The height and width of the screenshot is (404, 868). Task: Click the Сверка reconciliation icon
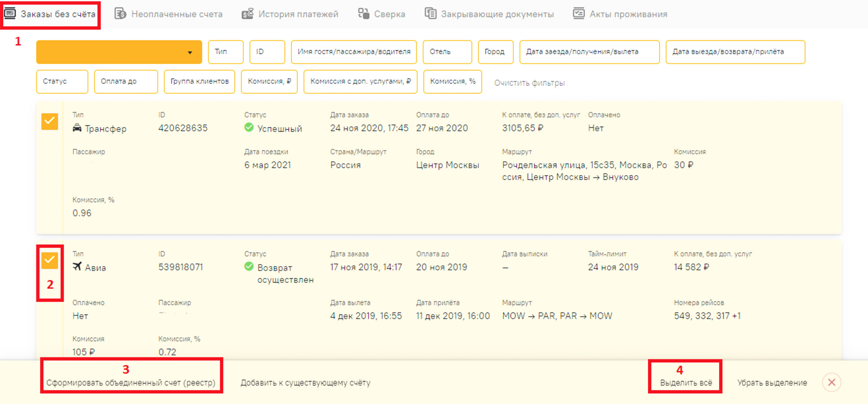(x=363, y=14)
